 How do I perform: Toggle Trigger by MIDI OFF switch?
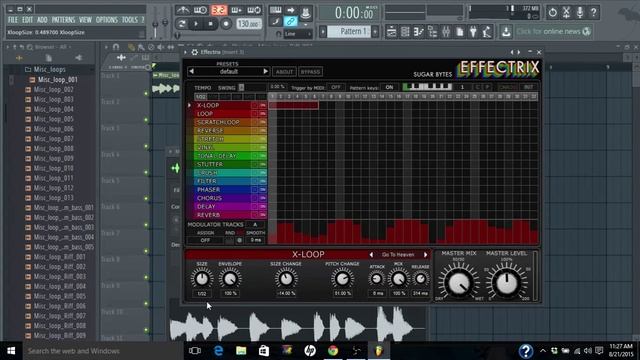pos(336,87)
